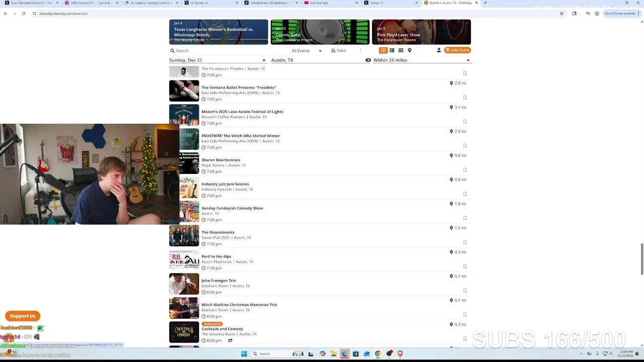Click the John Fremgen Trio thumbnail
This screenshot has height=362, width=644.
184,284
